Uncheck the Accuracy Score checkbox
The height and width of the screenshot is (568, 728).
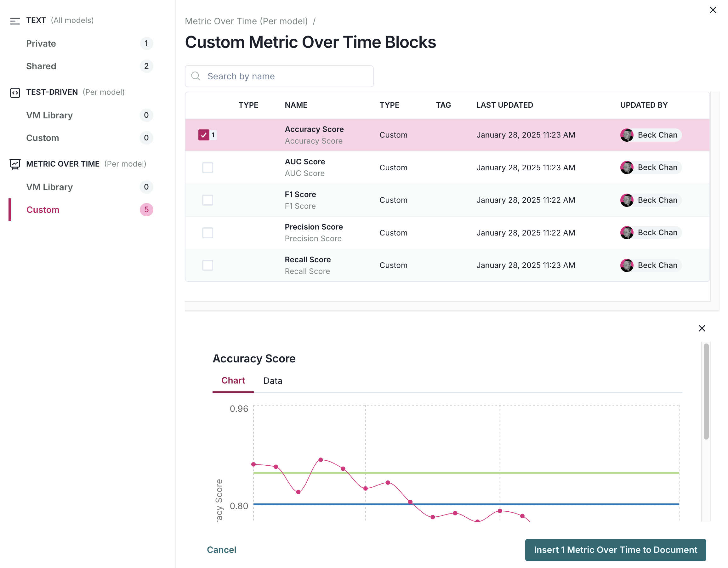204,135
